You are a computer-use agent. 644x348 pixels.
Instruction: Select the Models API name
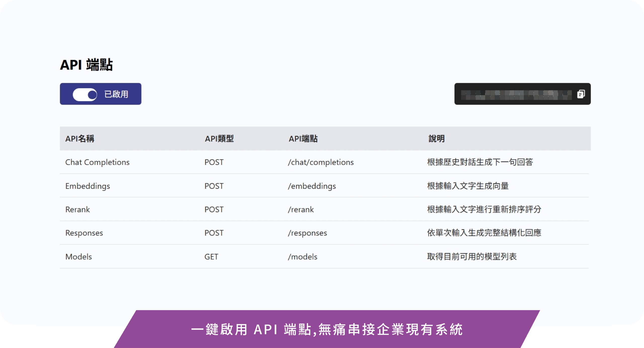(x=78, y=257)
